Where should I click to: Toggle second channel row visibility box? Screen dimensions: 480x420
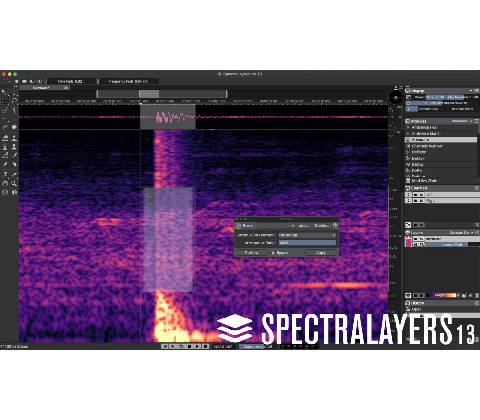pos(416,201)
